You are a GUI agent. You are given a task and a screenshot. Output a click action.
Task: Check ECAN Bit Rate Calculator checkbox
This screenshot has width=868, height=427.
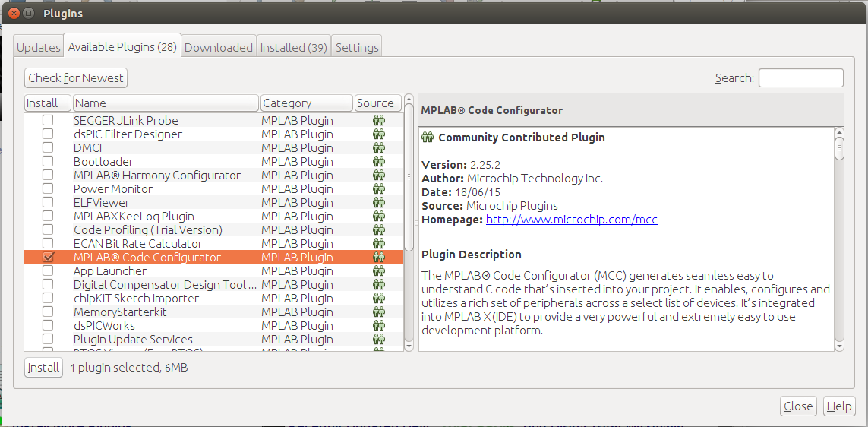pos(48,243)
